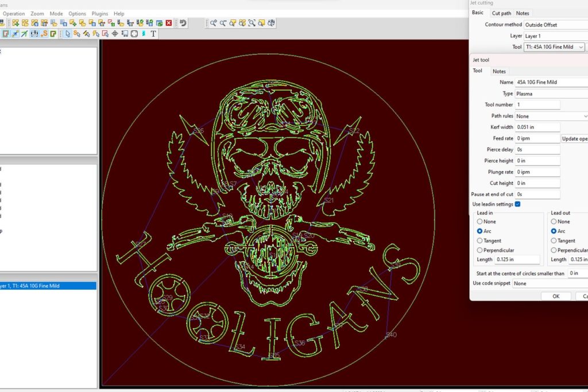Switch to the Cut path tab

point(501,13)
